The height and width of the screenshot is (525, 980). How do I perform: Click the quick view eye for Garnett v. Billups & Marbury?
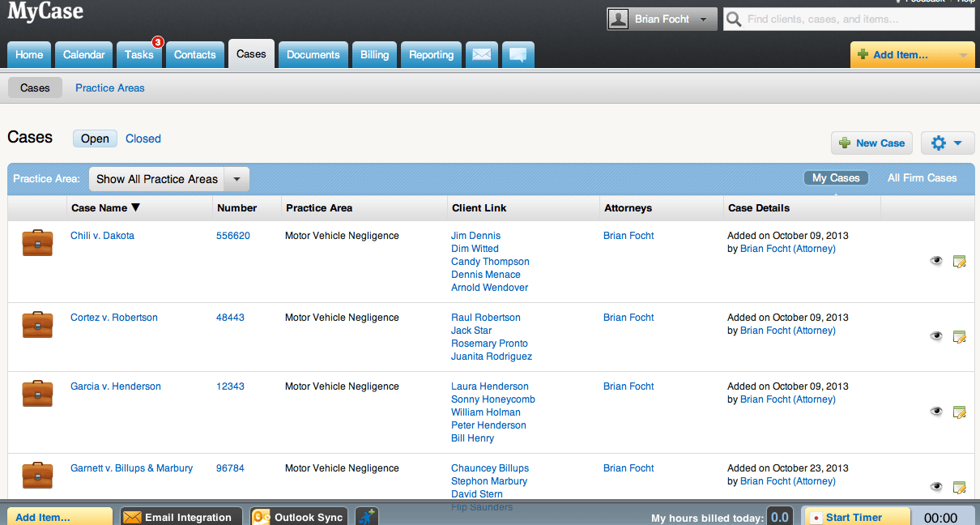pyautogui.click(x=936, y=486)
